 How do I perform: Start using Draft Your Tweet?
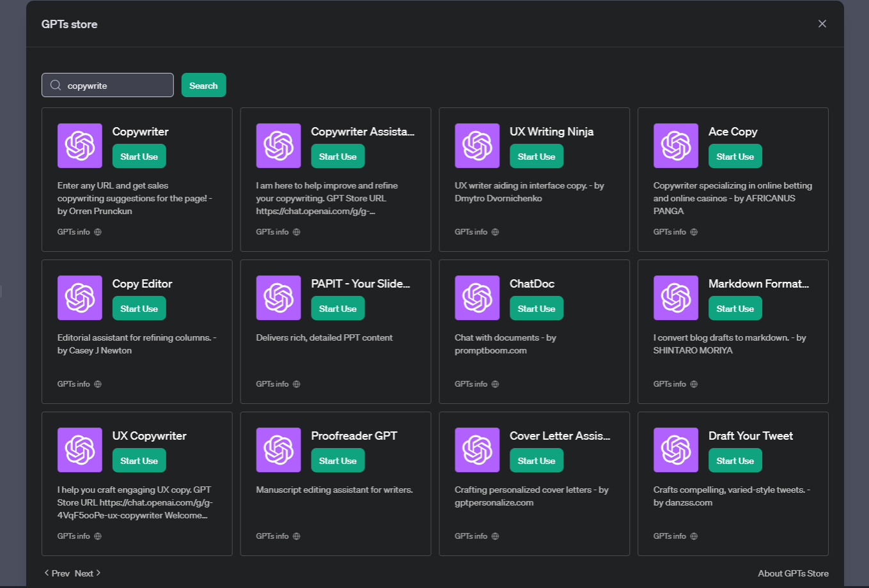pos(735,461)
